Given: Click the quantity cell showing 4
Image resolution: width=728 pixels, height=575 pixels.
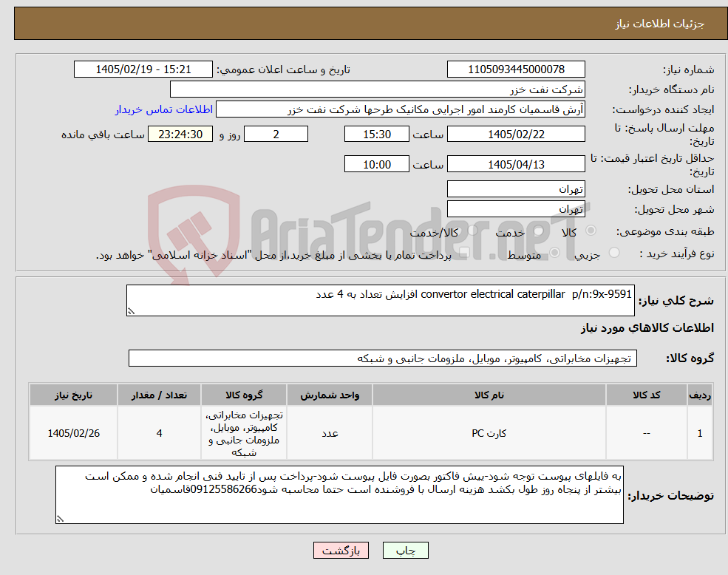Looking at the screenshot, I should coord(159,433).
